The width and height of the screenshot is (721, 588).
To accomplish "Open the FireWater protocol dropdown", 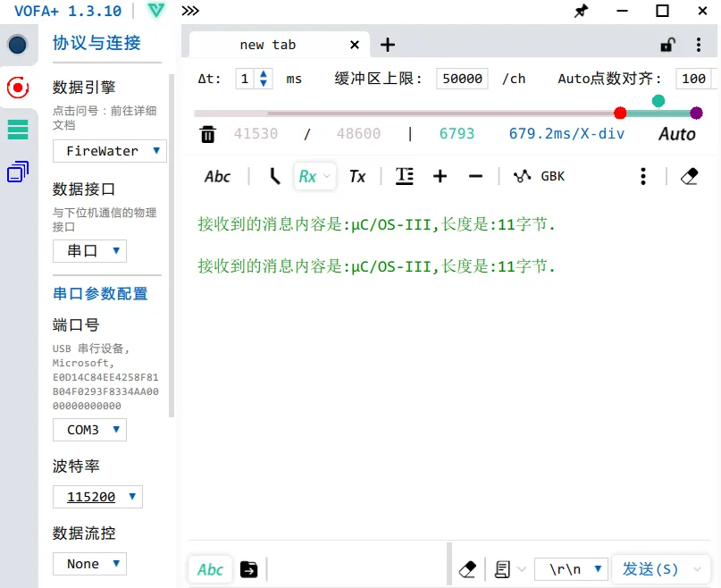I will (109, 151).
